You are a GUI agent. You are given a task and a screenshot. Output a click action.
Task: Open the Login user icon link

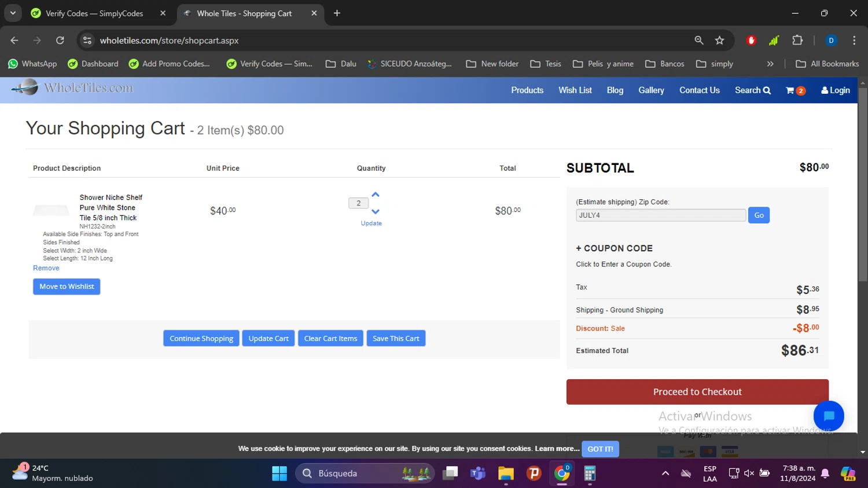pyautogui.click(x=836, y=90)
